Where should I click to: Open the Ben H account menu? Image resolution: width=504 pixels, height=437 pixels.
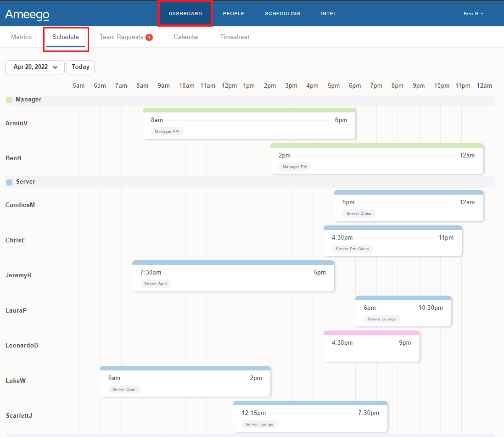pyautogui.click(x=473, y=13)
